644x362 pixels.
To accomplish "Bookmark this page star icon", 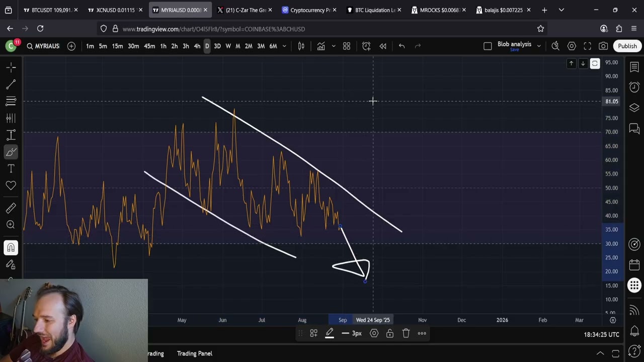I will pyautogui.click(x=540, y=29).
